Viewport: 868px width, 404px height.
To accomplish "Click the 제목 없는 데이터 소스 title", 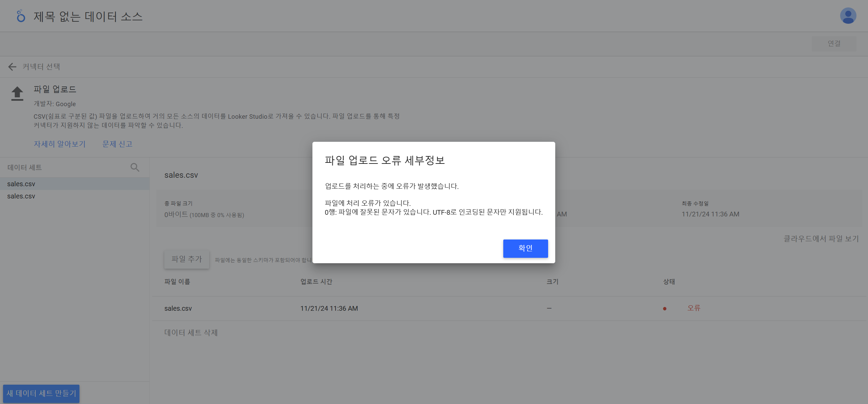I will click(x=88, y=16).
